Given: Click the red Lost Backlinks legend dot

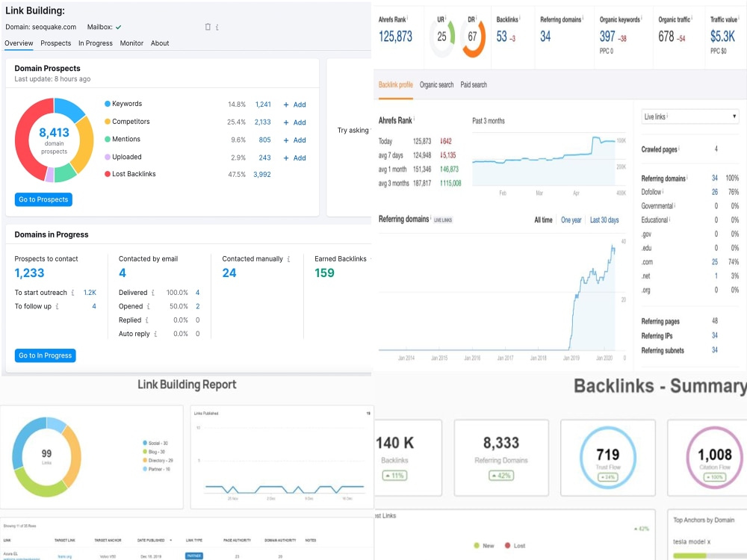Looking at the screenshot, I should 108,174.
